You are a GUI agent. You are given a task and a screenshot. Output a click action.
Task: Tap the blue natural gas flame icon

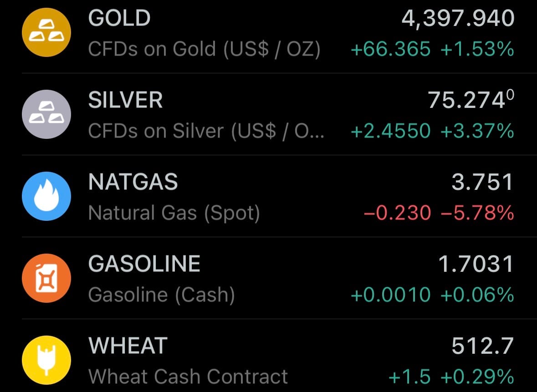pos(46,196)
